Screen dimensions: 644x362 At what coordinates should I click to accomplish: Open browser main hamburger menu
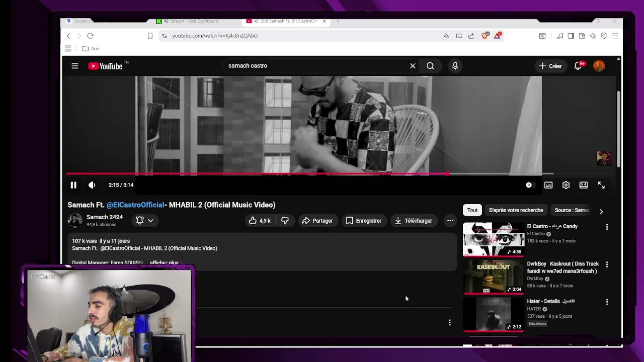pyautogui.click(x=615, y=36)
